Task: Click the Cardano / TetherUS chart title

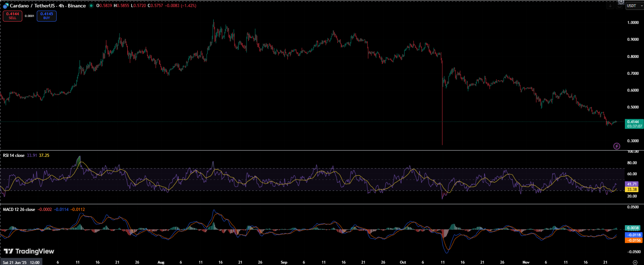Action: pyautogui.click(x=48, y=6)
